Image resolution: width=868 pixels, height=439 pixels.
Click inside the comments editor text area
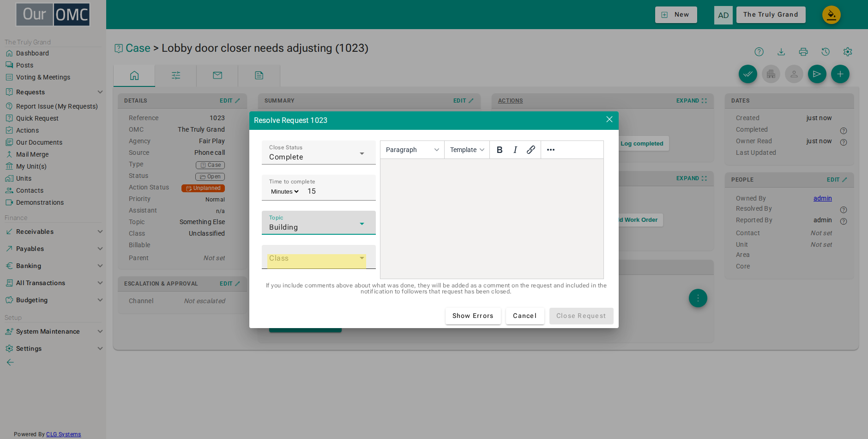coord(492,219)
